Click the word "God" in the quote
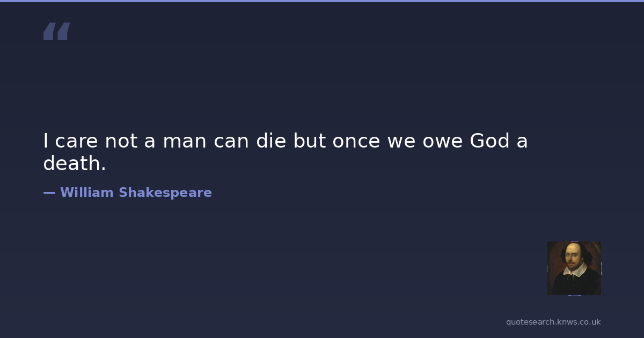Screen dimensions: 644x338 click(x=489, y=141)
